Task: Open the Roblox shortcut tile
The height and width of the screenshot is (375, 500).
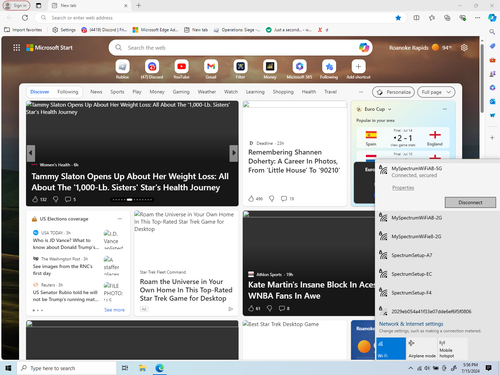Action: tap(122, 67)
